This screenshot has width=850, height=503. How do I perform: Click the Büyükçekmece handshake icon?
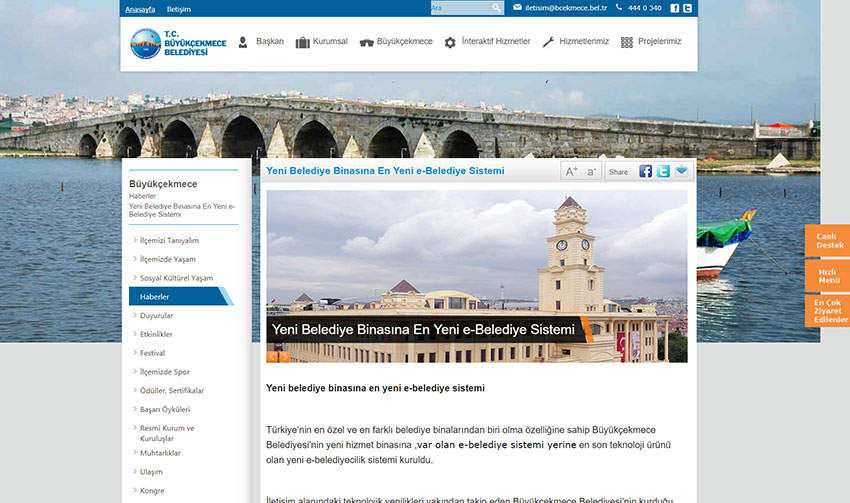(x=366, y=43)
